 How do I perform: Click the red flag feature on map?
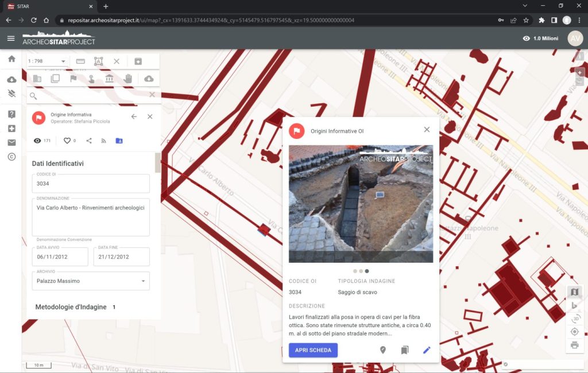tap(264, 230)
